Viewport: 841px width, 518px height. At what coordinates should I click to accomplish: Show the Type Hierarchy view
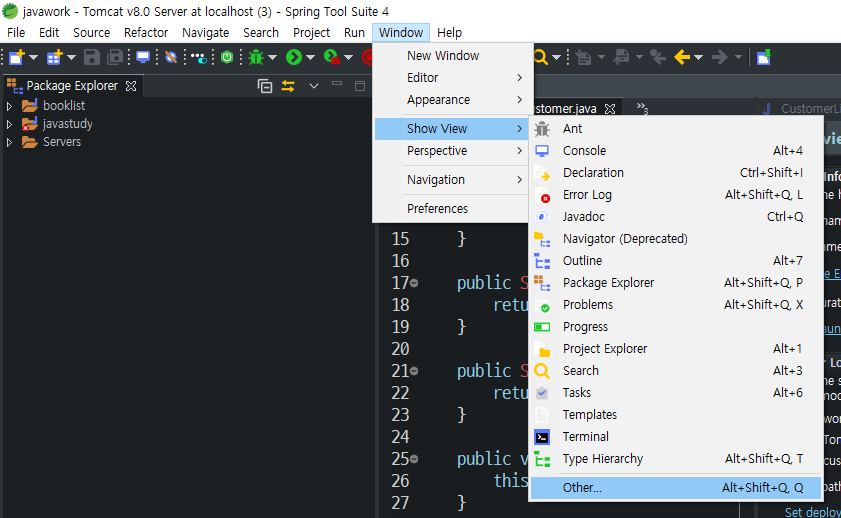click(x=675, y=458)
